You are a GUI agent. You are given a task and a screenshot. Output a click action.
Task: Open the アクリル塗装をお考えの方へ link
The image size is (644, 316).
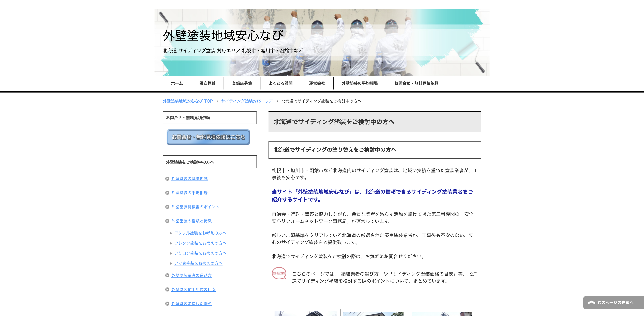200,233
